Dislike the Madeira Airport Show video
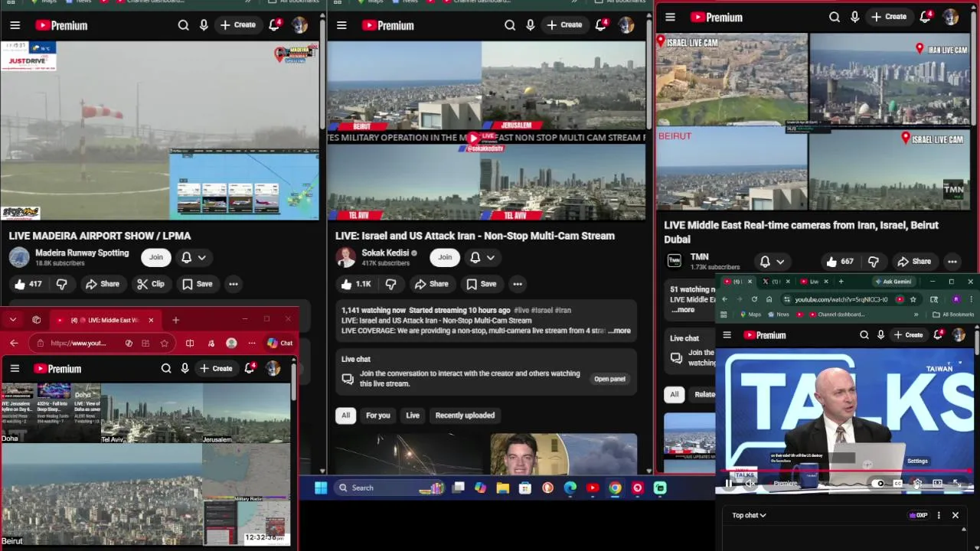980x551 pixels. [62, 284]
